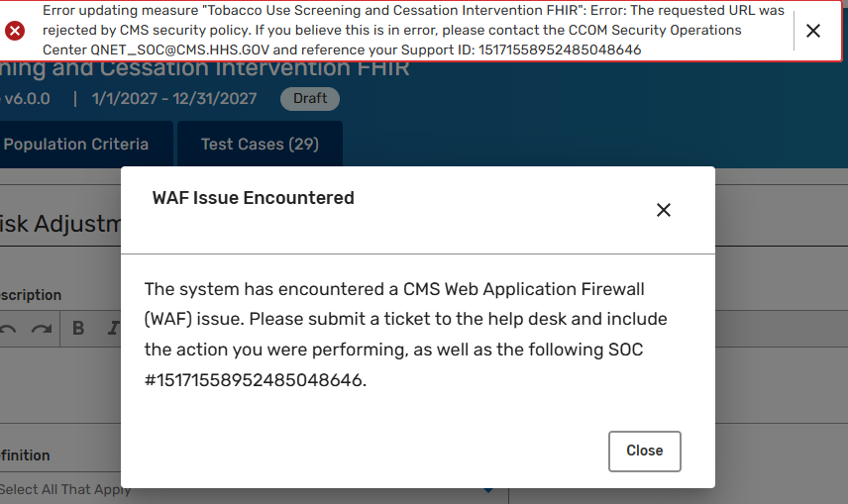Viewport: 848px width, 504px height.
Task: Click the WAF Issue Encountered title
Action: tap(253, 198)
